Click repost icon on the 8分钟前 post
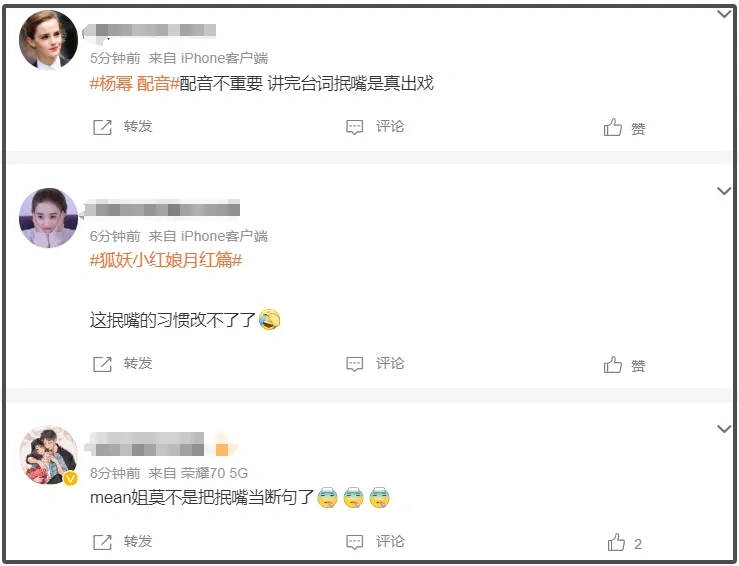Viewport: 739px width, 566px height. (102, 542)
